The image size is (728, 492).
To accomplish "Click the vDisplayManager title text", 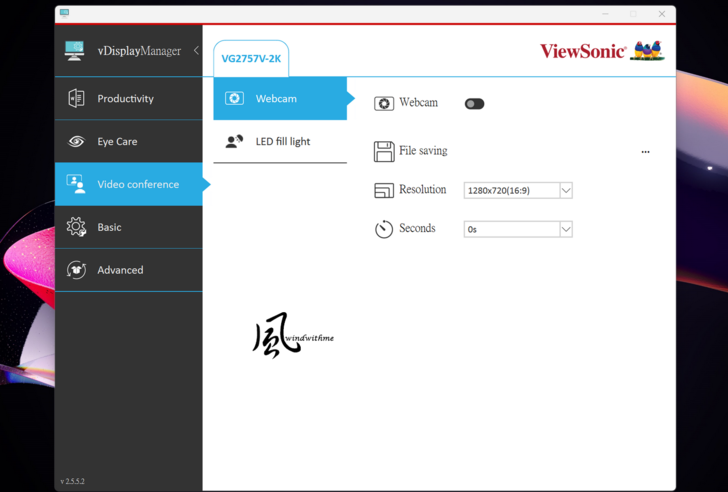I will pyautogui.click(x=139, y=51).
